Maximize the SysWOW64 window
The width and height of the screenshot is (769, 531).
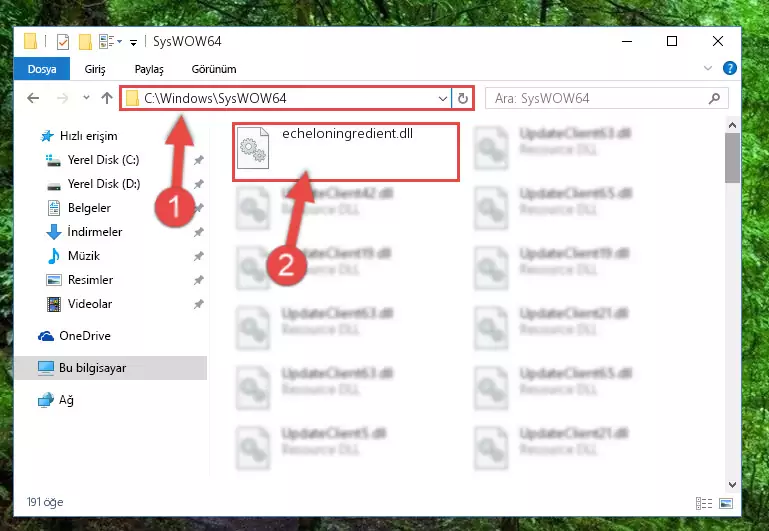click(672, 41)
